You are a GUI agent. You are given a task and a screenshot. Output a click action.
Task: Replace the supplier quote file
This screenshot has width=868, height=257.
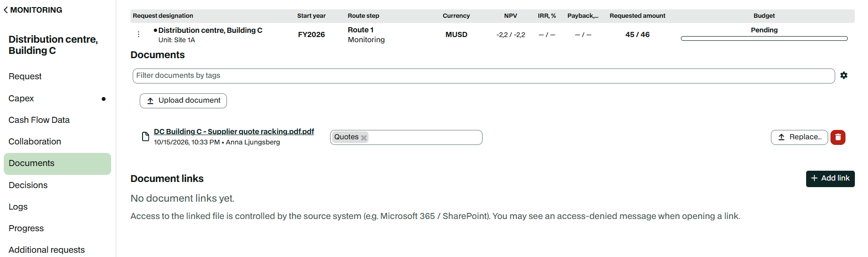pyautogui.click(x=799, y=137)
